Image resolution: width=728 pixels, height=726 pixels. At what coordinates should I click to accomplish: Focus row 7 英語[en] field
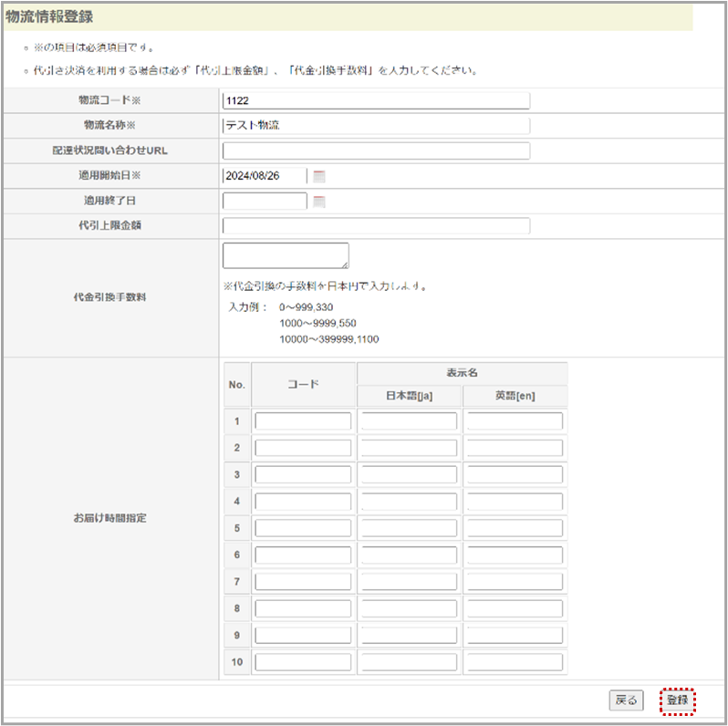515,582
